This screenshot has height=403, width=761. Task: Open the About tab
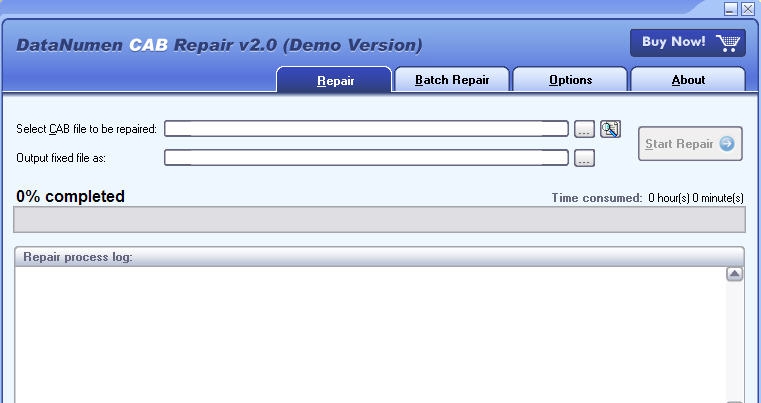tap(688, 80)
